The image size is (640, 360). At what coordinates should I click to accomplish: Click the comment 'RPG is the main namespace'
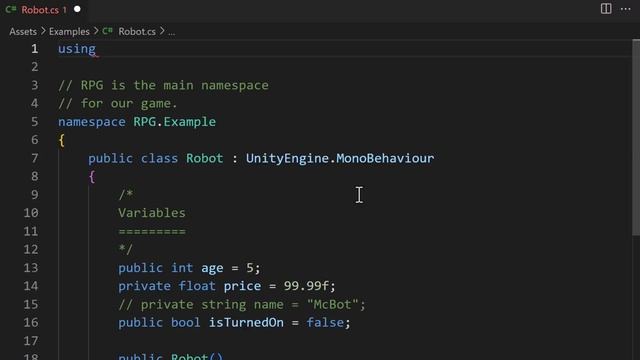(175, 85)
